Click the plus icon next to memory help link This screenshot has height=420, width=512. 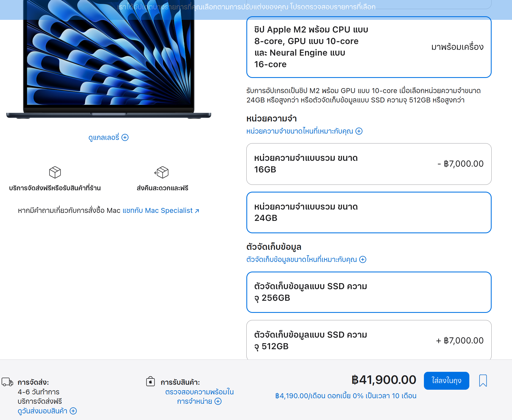point(359,131)
